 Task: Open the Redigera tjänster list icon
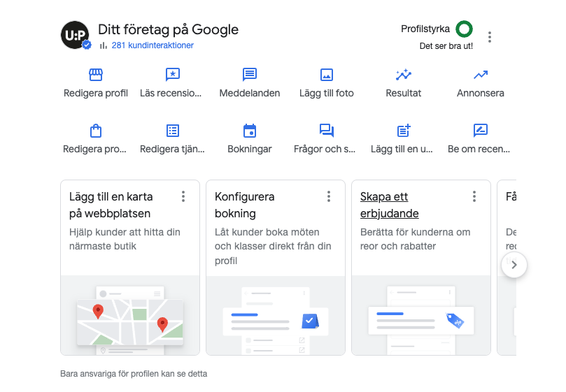point(172,131)
